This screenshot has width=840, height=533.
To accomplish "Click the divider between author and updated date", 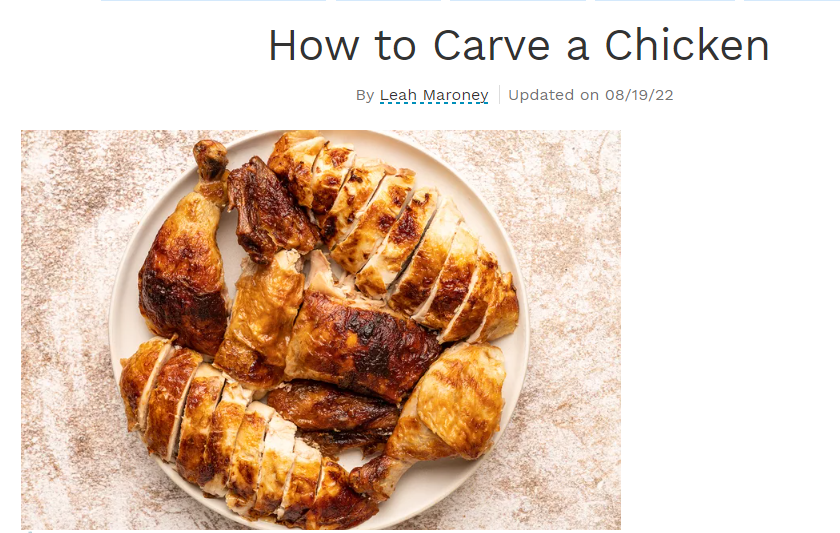I will point(499,95).
